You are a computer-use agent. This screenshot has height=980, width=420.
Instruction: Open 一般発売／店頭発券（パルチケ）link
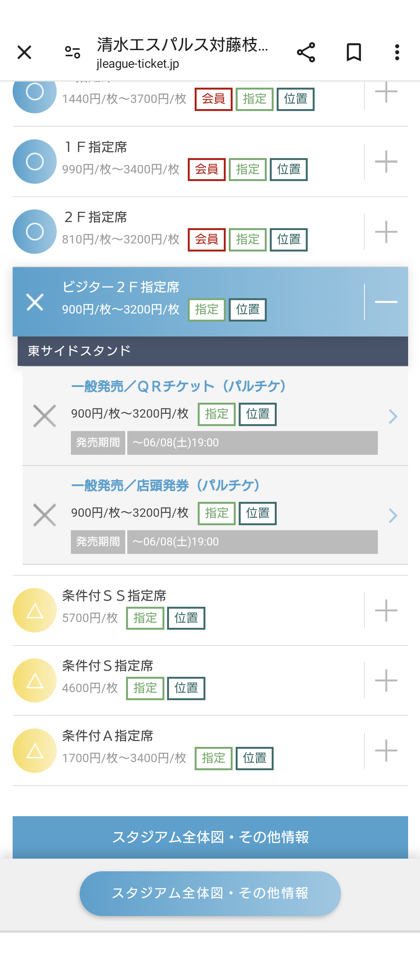click(166, 485)
